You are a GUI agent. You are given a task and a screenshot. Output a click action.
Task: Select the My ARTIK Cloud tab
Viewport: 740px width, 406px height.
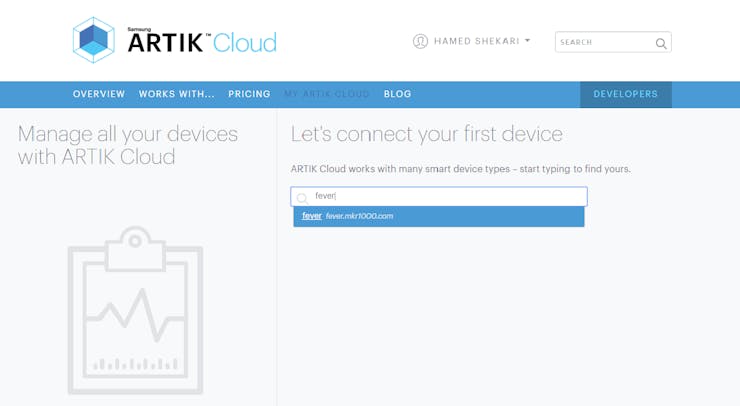pos(327,94)
